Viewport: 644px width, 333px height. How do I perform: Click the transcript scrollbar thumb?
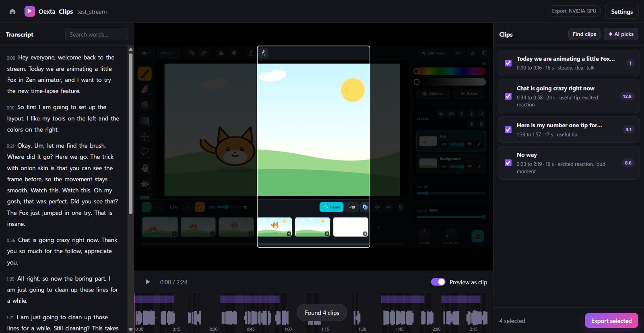click(130, 134)
